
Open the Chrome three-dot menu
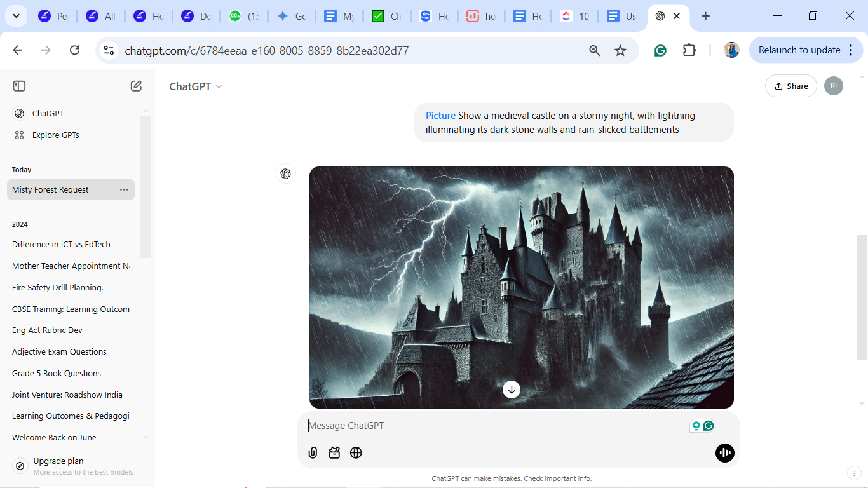click(851, 50)
